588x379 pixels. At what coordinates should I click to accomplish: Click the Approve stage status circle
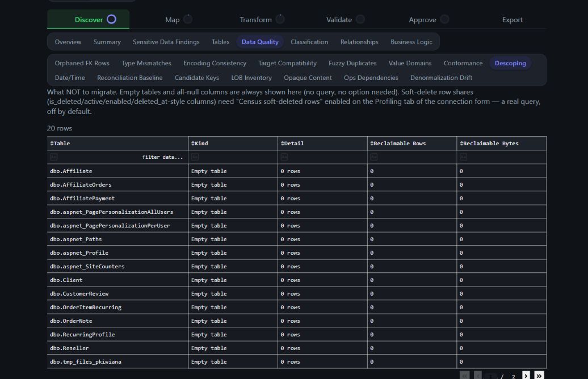point(444,19)
